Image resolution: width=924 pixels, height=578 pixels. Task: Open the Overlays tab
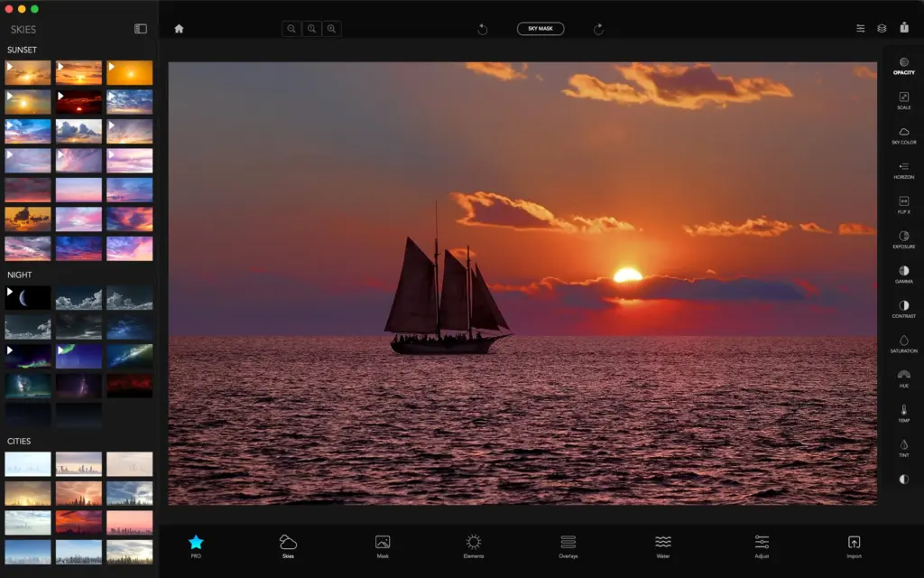pyautogui.click(x=568, y=545)
